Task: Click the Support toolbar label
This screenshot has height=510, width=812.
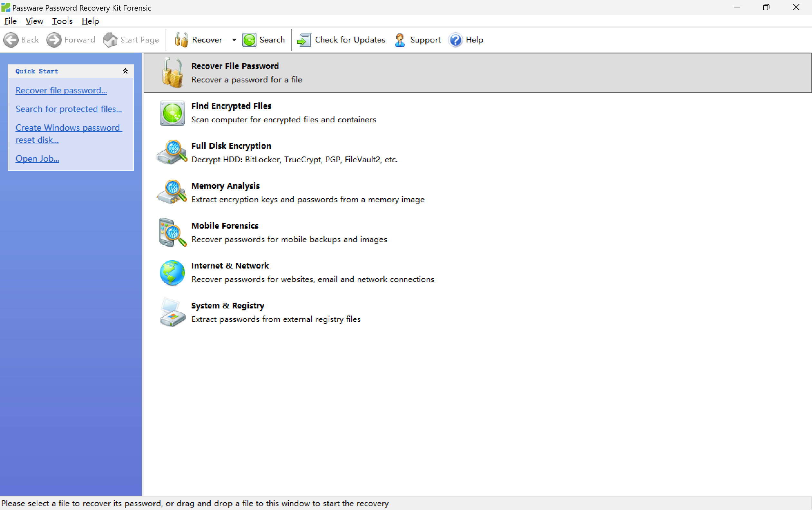Action: (426, 40)
